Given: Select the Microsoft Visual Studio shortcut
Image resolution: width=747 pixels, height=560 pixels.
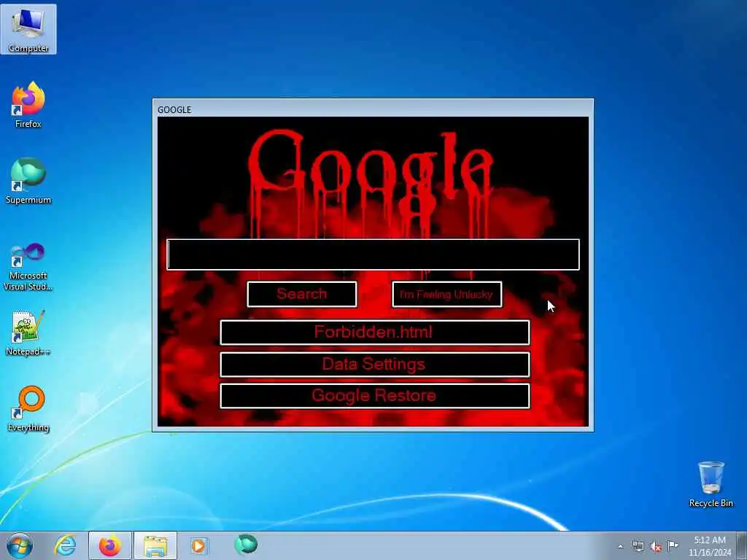Looking at the screenshot, I should point(28,267).
